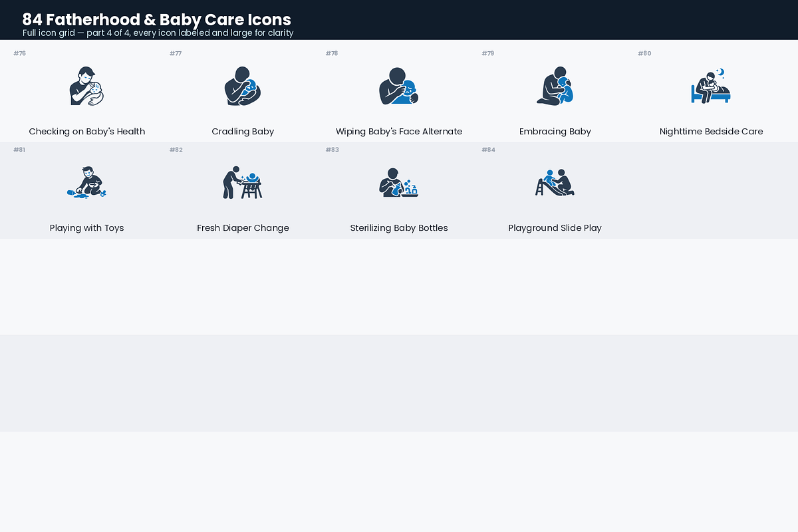Select the Nighttime Bedside Care icon
The width and height of the screenshot is (798, 532).
(x=711, y=86)
